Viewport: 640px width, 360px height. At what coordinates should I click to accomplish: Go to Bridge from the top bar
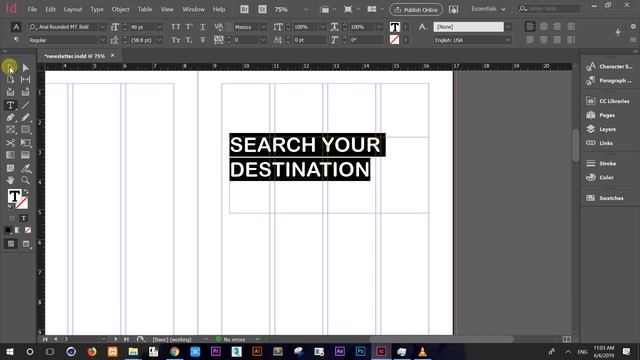(244, 9)
